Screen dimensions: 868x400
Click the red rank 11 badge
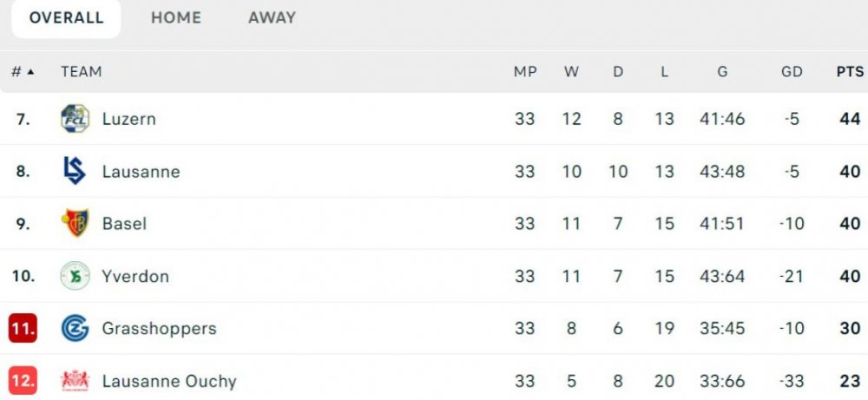coord(23,328)
